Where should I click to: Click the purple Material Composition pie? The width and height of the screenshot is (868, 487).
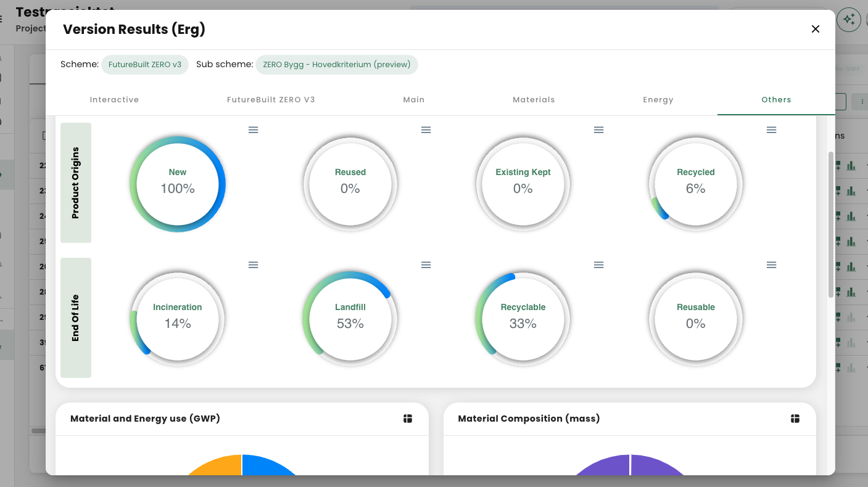click(x=629, y=466)
